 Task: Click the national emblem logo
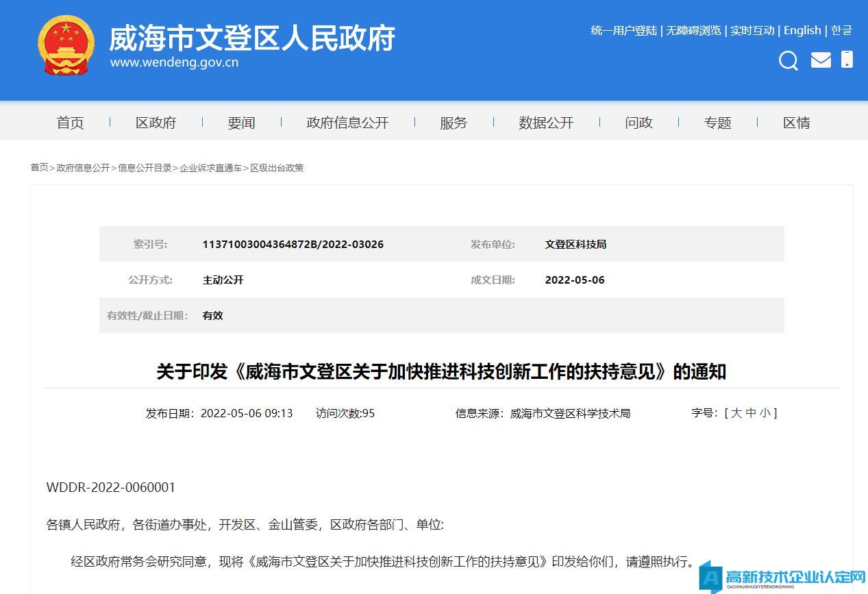coord(66,45)
